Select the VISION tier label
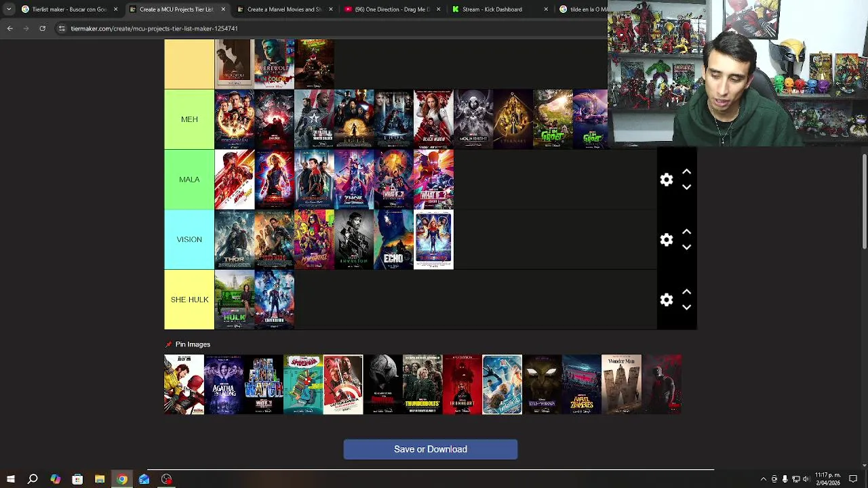The height and width of the screenshot is (488, 868). point(189,239)
